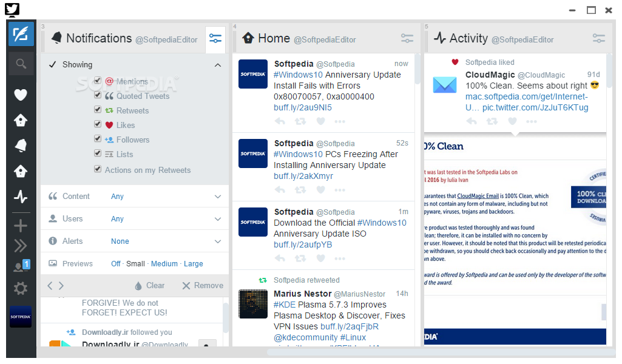622x364 pixels.
Task: Add a column with the plus icon
Action: (x=21, y=226)
